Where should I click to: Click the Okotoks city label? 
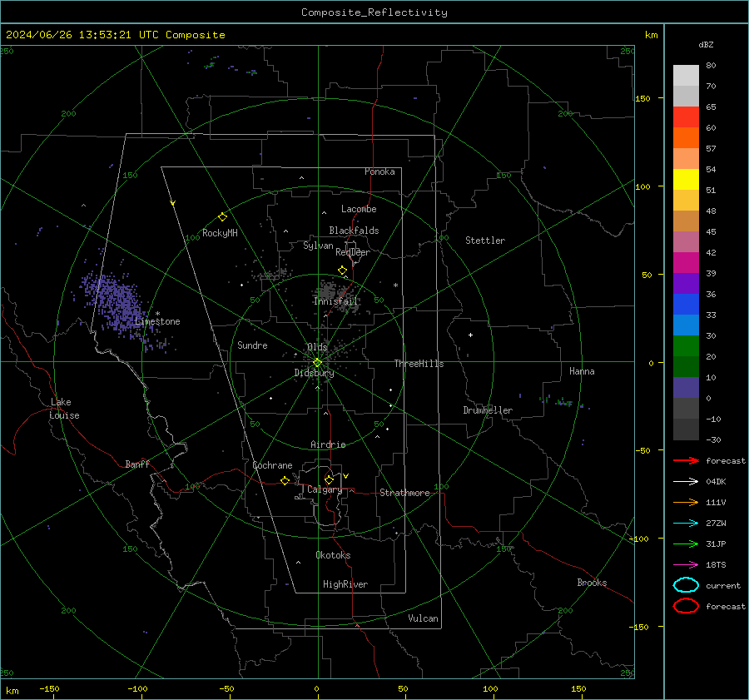coord(333,555)
